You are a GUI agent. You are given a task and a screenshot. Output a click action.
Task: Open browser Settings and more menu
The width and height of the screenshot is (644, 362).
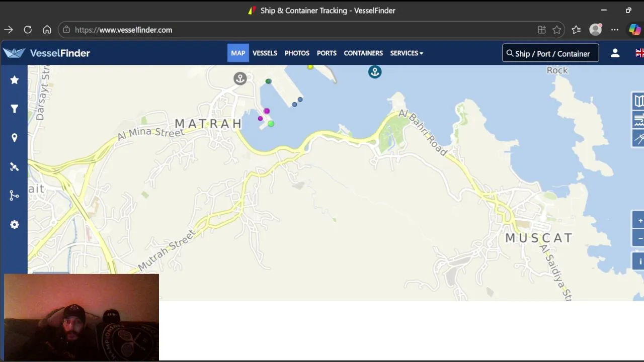(x=615, y=30)
